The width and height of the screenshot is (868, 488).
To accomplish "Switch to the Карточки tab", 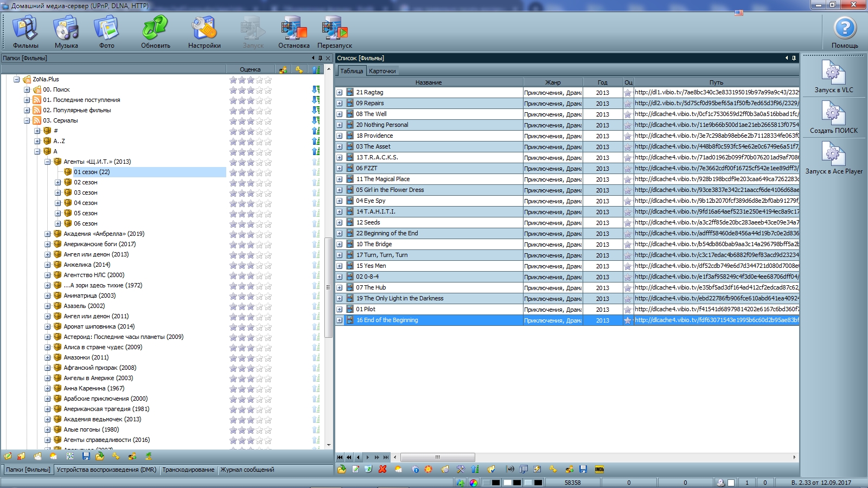I will tap(382, 71).
